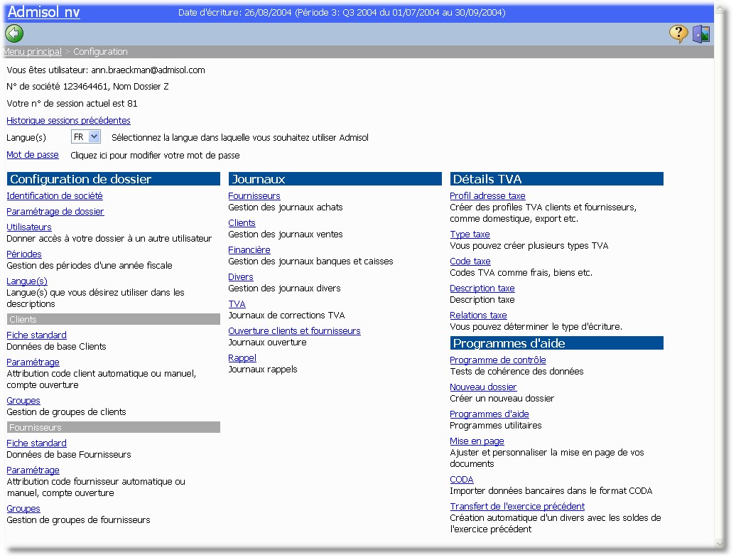Click the grey Clients subsection header
The height and width of the screenshot is (560, 736).
pos(114,319)
